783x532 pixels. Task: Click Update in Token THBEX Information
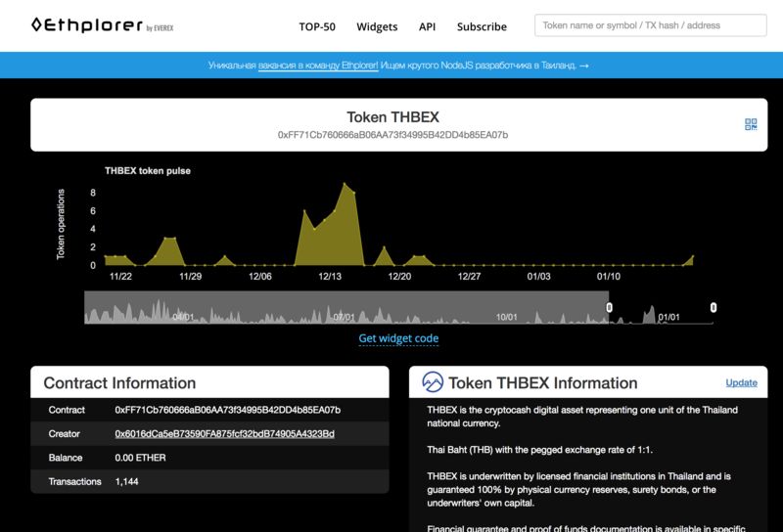point(741,382)
